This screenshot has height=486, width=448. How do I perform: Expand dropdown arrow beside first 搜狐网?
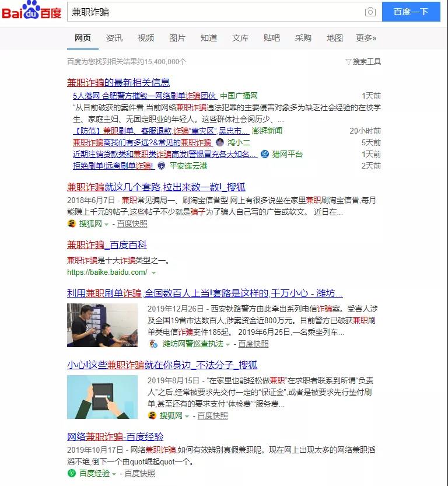click(106, 225)
